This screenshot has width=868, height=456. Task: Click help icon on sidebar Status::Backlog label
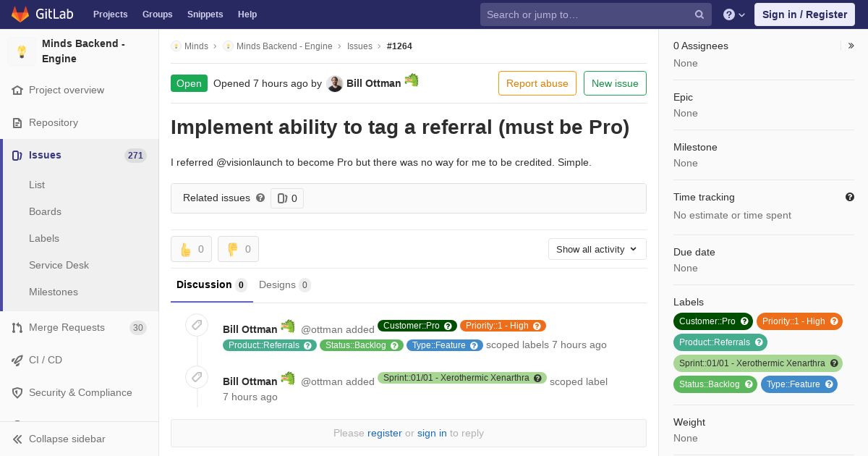tap(749, 384)
